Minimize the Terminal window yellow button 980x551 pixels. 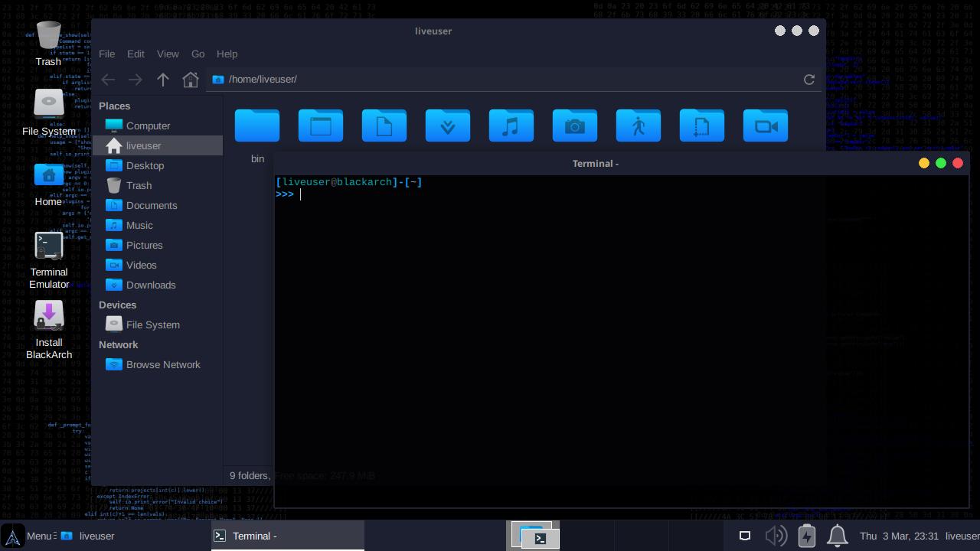click(x=924, y=163)
